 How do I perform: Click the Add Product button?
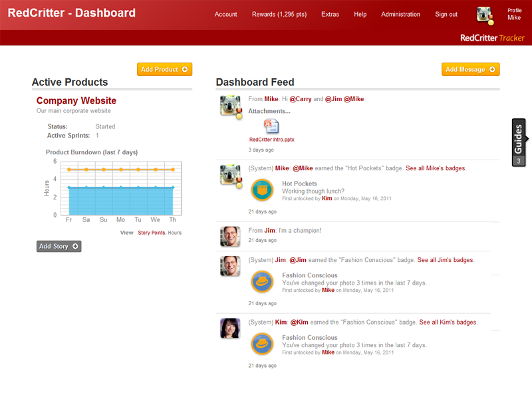coord(164,69)
